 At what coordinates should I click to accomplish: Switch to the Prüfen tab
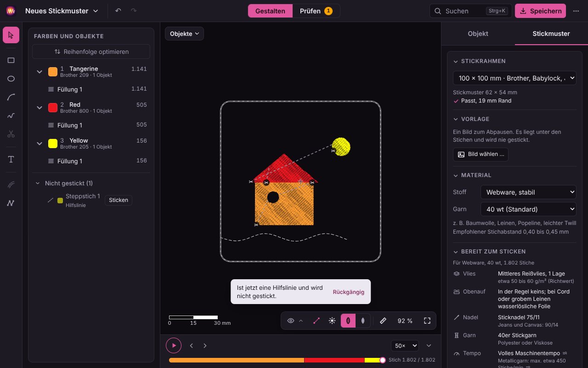[316, 11]
